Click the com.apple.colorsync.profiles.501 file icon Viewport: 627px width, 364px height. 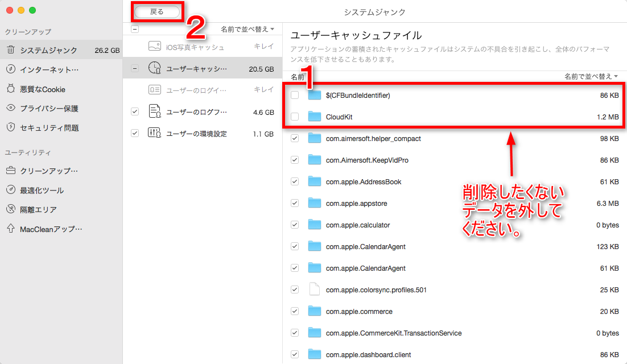tap(315, 289)
